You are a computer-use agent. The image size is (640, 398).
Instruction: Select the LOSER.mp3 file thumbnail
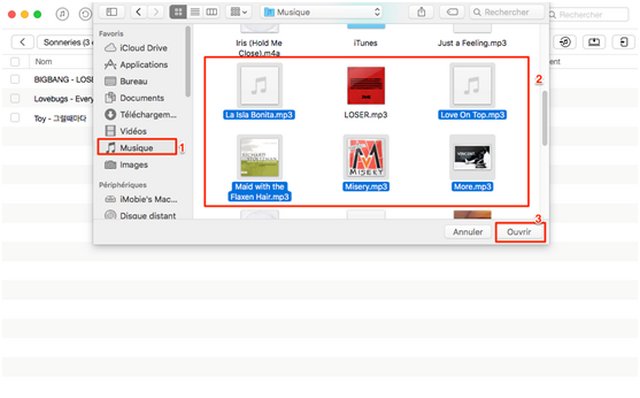click(x=366, y=86)
